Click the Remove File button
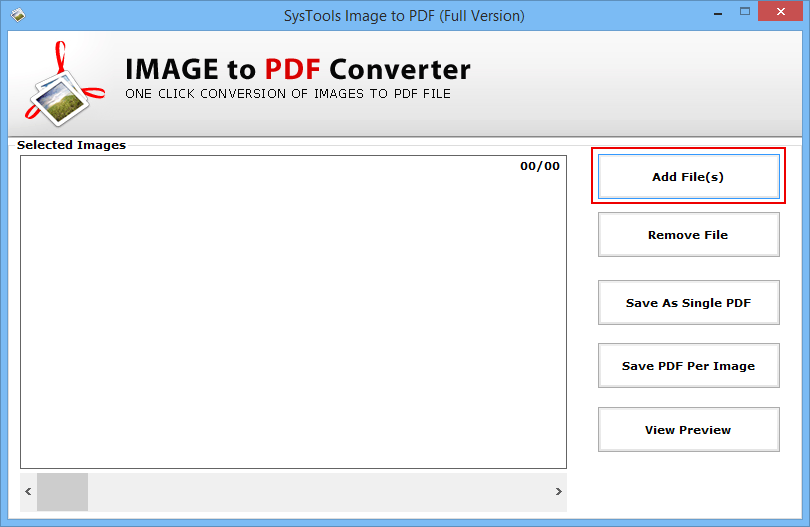 click(x=689, y=235)
